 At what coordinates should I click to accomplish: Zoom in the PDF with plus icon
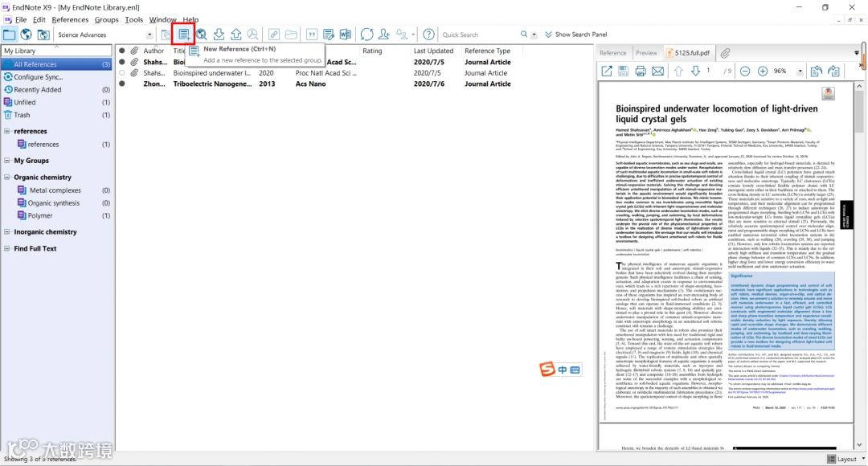point(762,71)
